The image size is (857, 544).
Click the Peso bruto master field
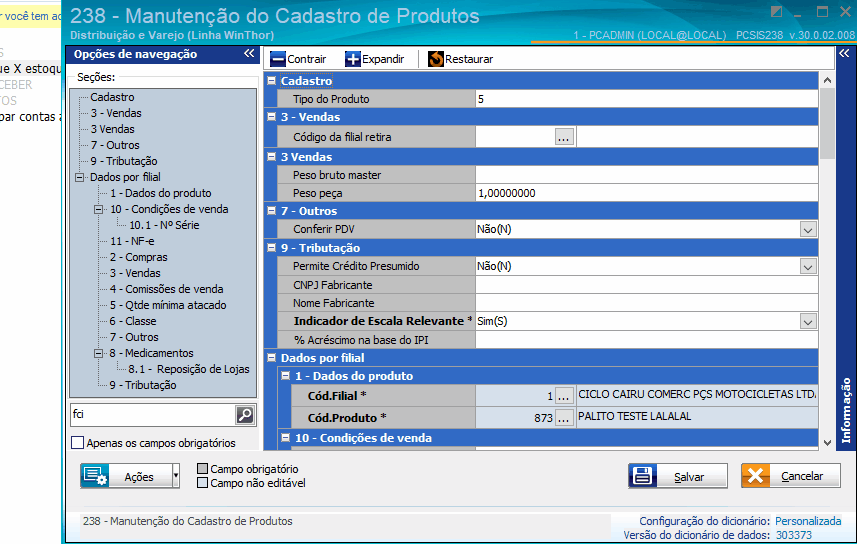647,175
